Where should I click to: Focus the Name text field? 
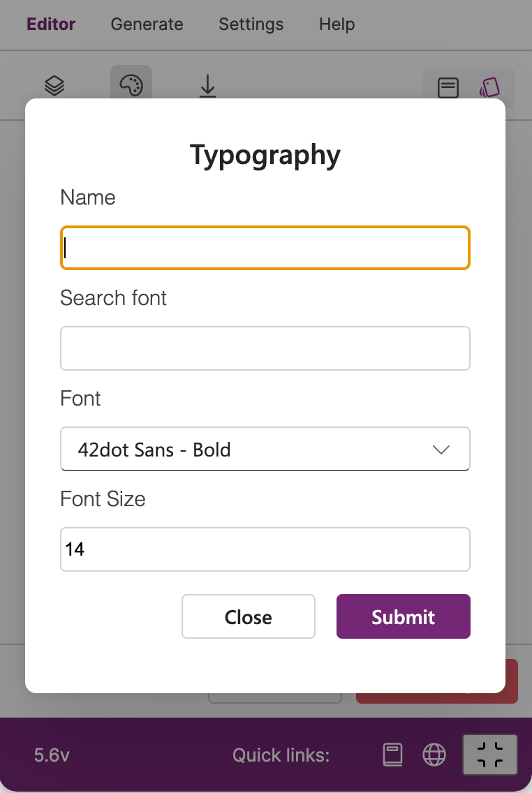pyautogui.click(x=265, y=248)
